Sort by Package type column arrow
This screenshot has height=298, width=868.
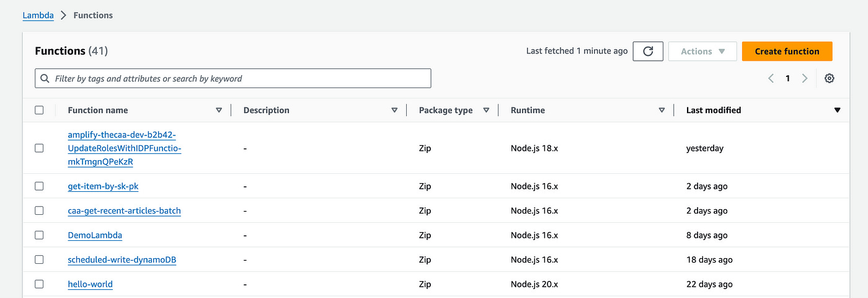click(x=486, y=110)
